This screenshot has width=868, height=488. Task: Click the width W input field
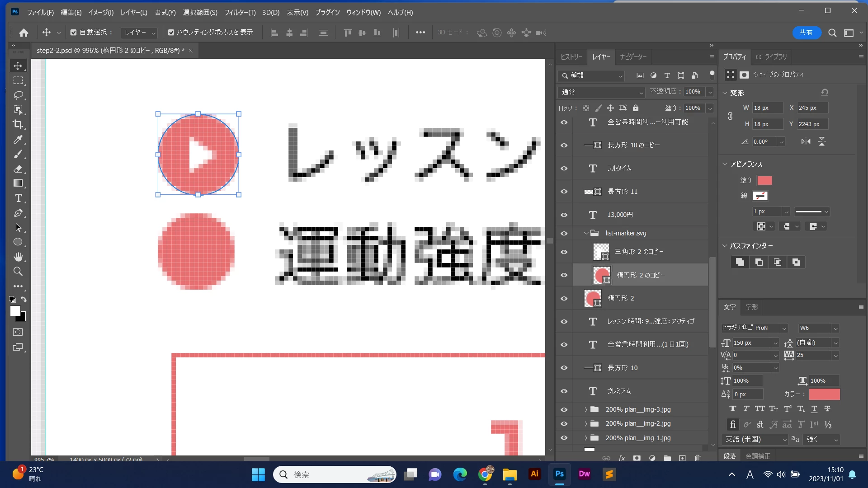767,108
